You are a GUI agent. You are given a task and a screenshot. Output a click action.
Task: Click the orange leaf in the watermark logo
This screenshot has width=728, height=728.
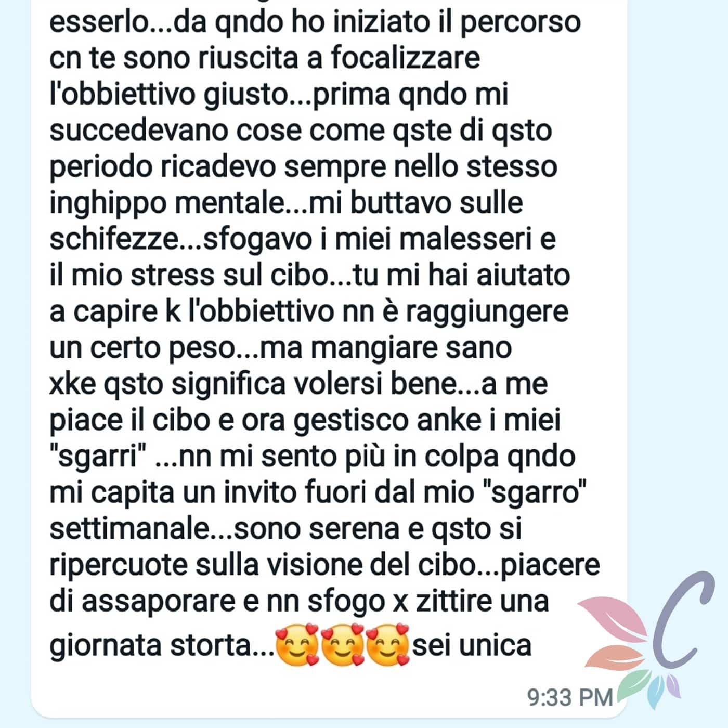point(614,656)
